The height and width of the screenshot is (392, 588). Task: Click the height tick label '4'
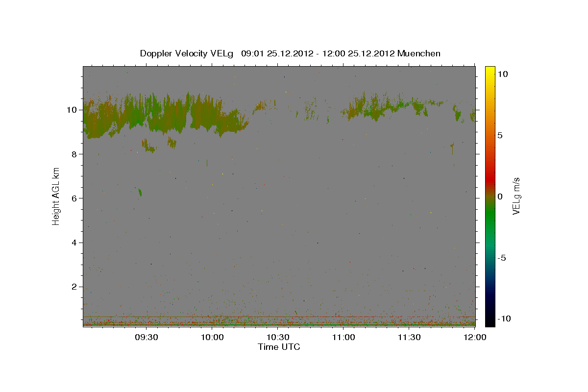tap(75, 243)
